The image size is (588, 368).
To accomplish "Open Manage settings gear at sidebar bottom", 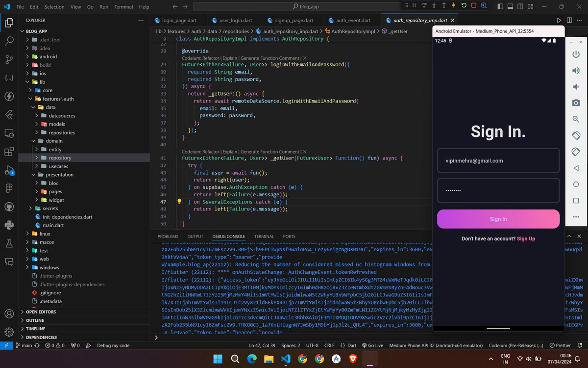I will pos(9,332).
